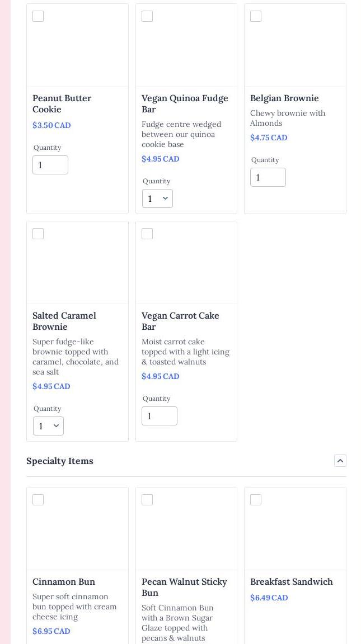This screenshot has height=644, width=361.
Task: Collapse the Specialty Items section
Action: click(340, 461)
